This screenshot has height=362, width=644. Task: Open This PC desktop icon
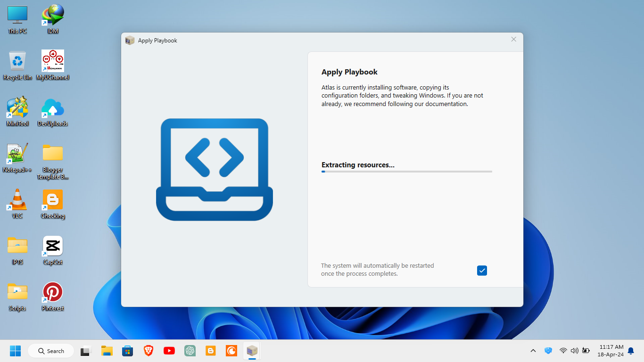tap(17, 20)
